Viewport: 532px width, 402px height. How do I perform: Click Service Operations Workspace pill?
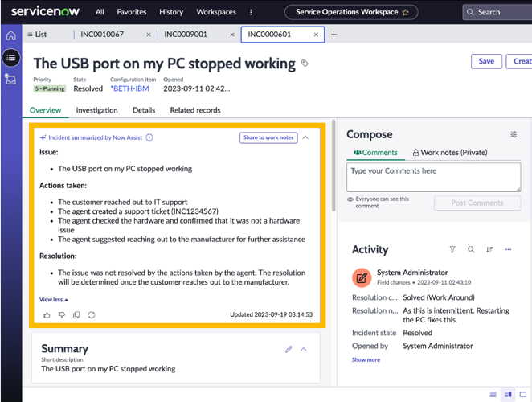coord(351,12)
